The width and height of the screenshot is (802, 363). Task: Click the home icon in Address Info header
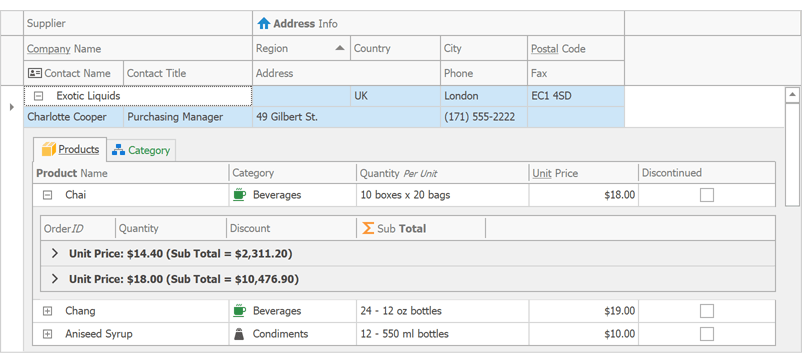click(263, 24)
